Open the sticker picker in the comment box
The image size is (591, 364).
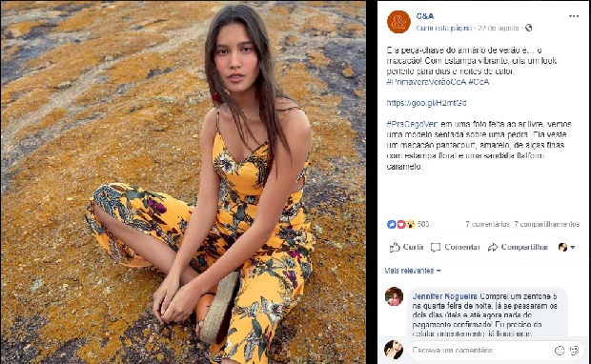click(x=574, y=351)
